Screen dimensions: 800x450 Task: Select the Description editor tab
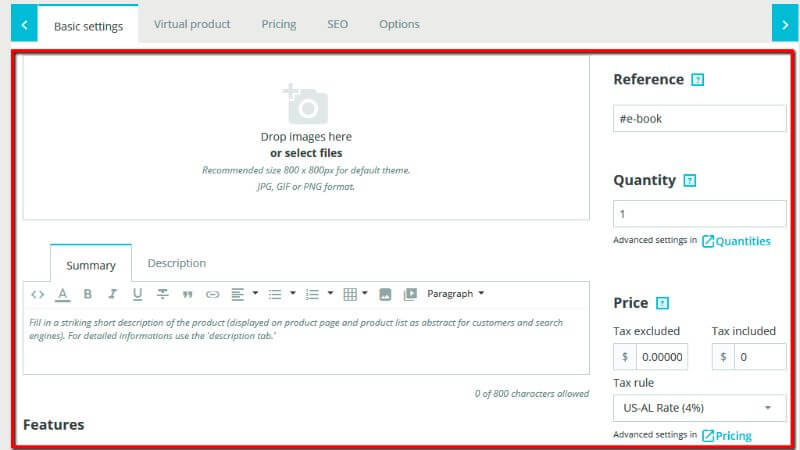tap(177, 263)
